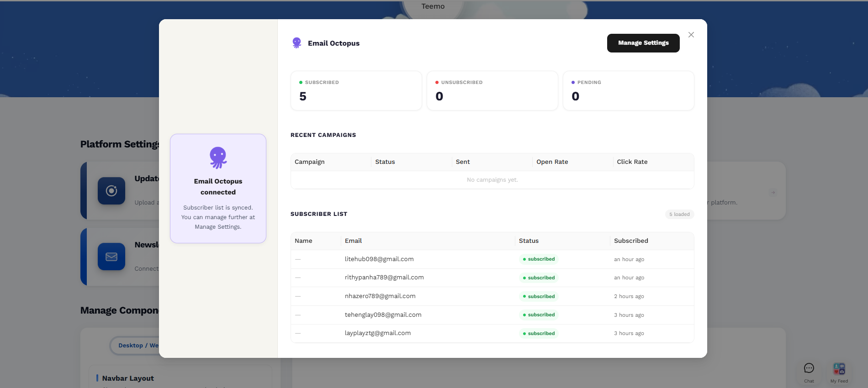Click 'an hour ago' for litehub098@gmail.com
868x388 pixels.
[x=629, y=259]
